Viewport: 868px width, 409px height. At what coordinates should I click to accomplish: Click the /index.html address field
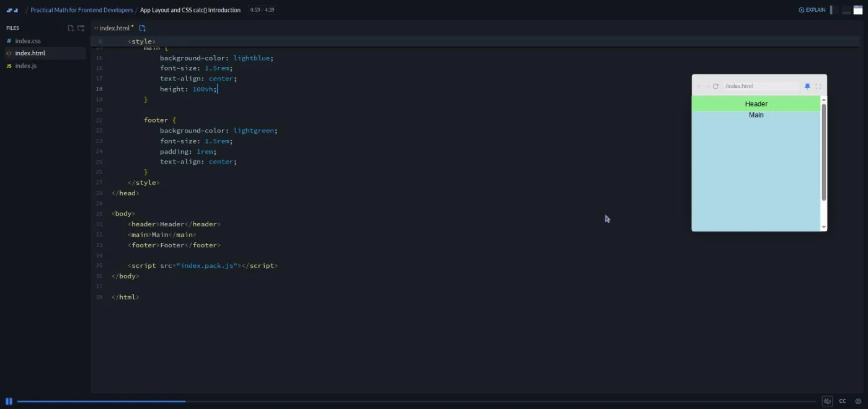pyautogui.click(x=761, y=86)
